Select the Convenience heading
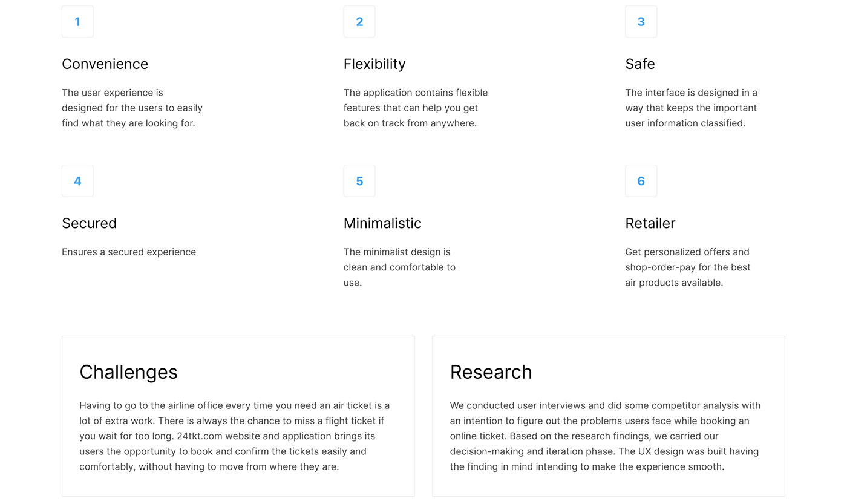847x504 pixels. click(x=105, y=64)
